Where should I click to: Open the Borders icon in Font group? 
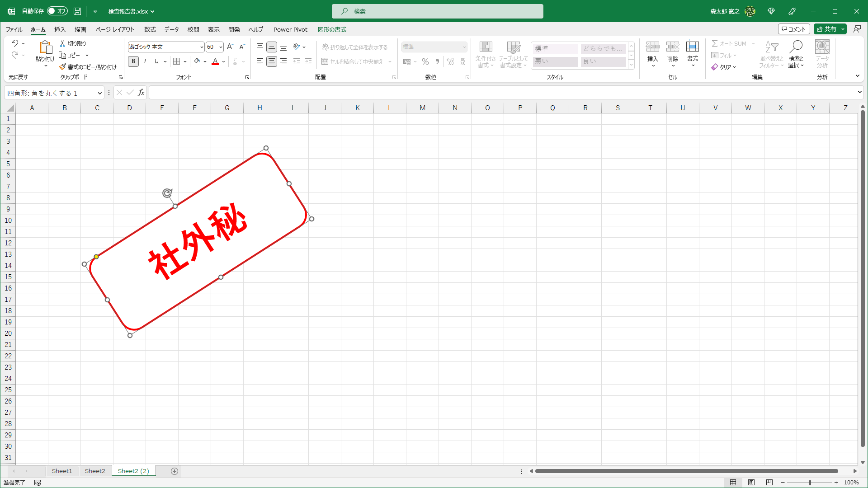(177, 61)
